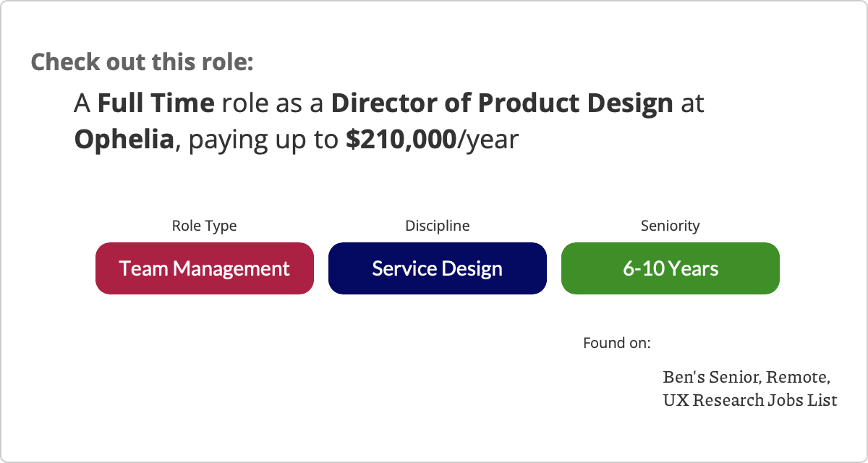Click the red Team Management badge

point(205,268)
